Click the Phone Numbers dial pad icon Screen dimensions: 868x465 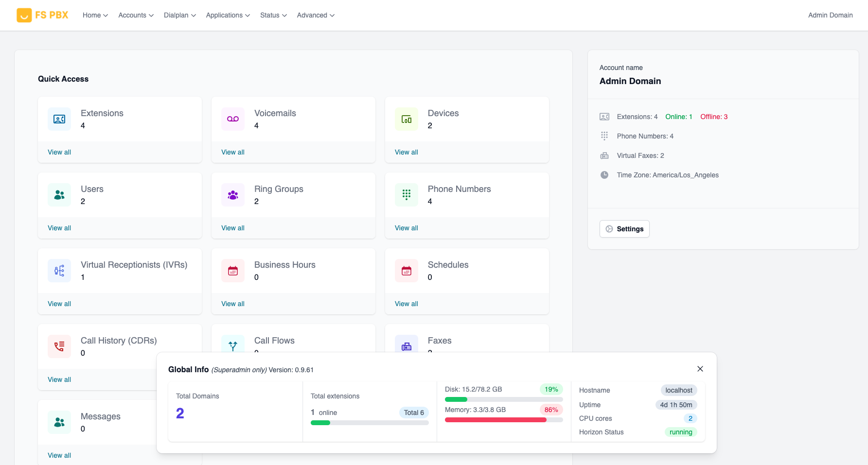(406, 194)
